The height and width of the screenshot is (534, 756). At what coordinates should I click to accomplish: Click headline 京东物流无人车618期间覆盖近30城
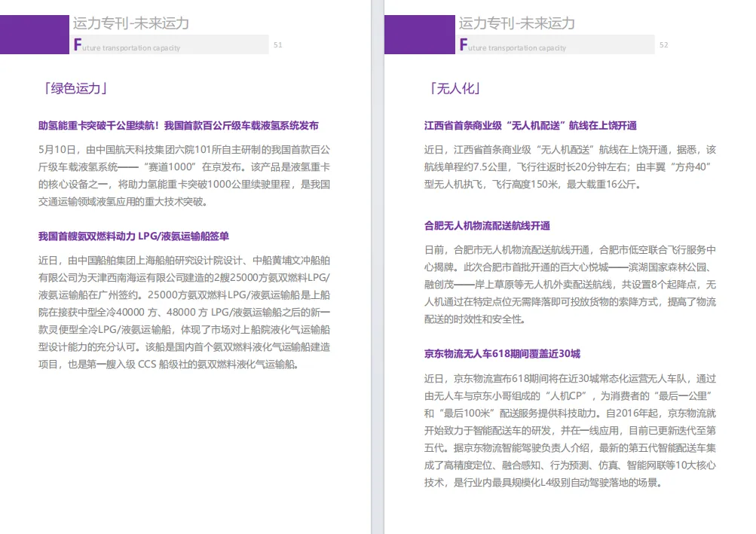[x=502, y=354]
